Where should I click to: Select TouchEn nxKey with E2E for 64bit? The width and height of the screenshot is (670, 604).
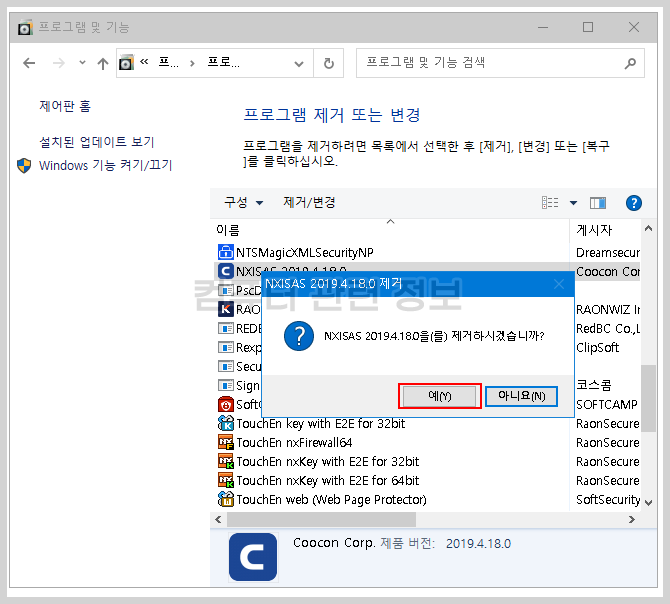click(x=327, y=481)
